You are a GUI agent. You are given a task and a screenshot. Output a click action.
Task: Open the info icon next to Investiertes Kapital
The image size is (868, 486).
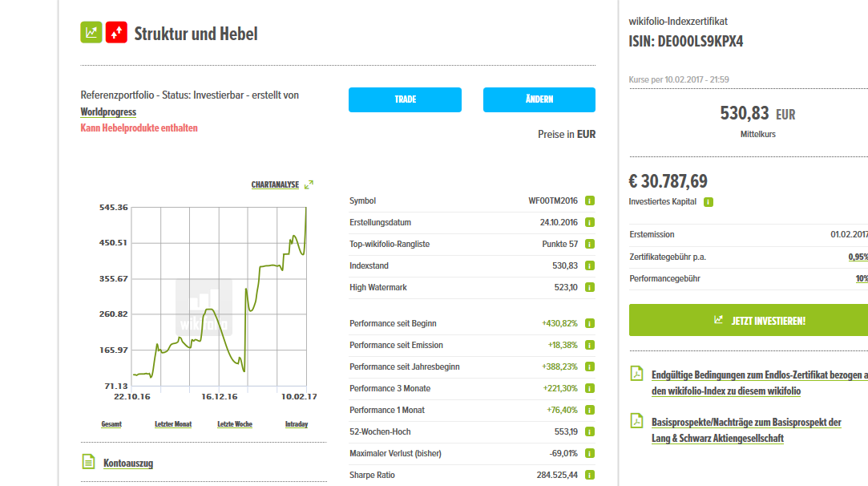coord(707,202)
